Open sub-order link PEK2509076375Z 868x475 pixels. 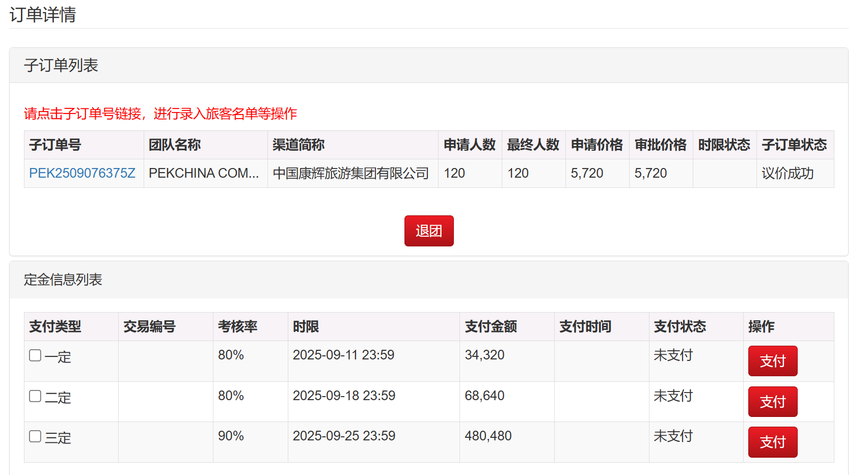(x=82, y=174)
